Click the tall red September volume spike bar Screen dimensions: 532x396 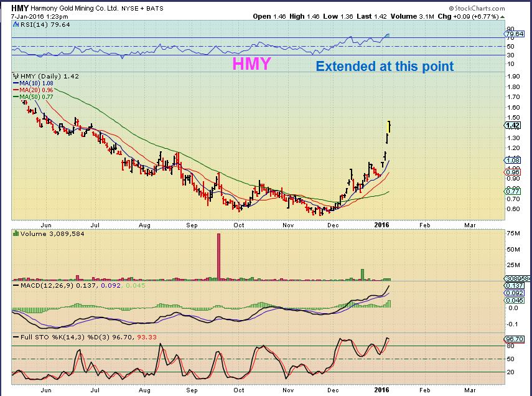[219, 257]
